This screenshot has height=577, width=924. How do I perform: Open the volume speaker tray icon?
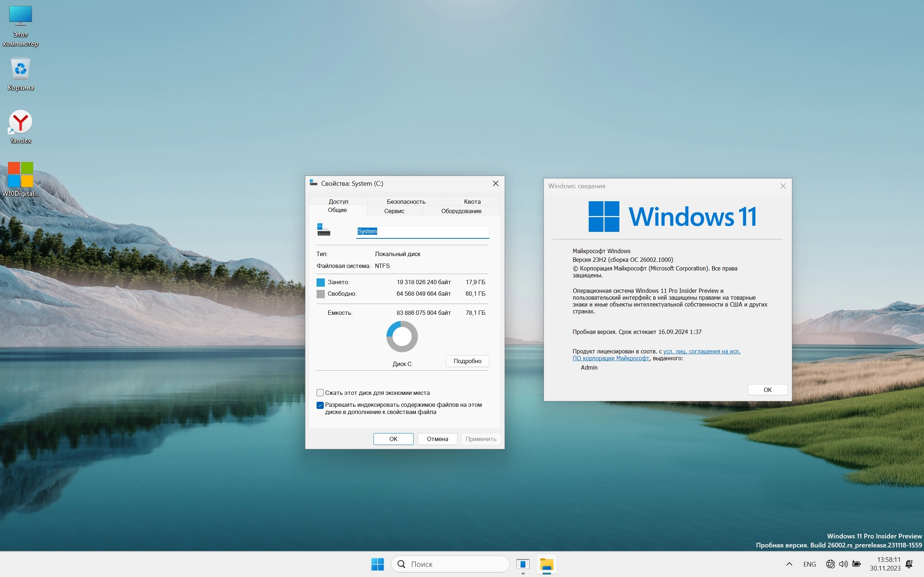[843, 564]
